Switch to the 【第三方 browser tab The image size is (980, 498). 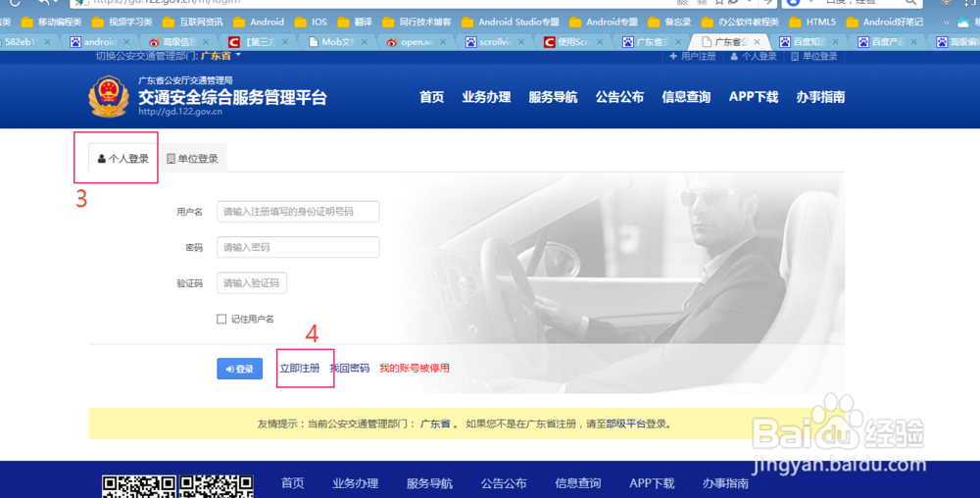259,42
